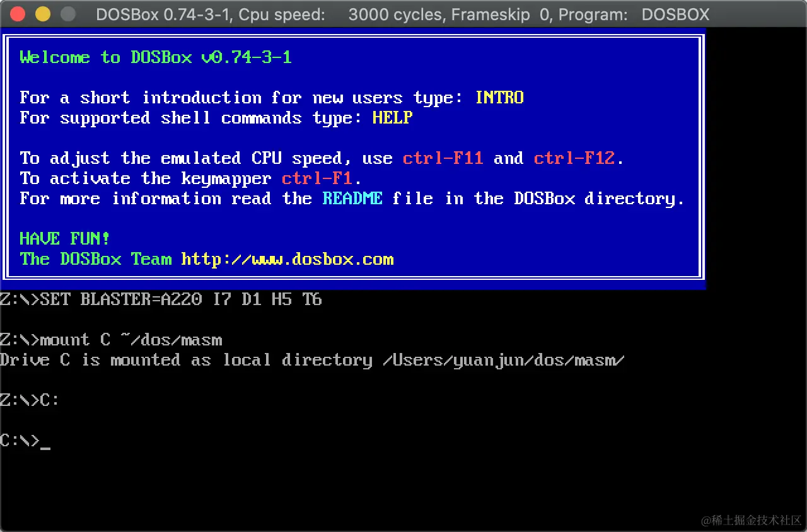Screen dimensions: 807x532
Task: Click the yellow minimize window button
Action: click(42, 14)
